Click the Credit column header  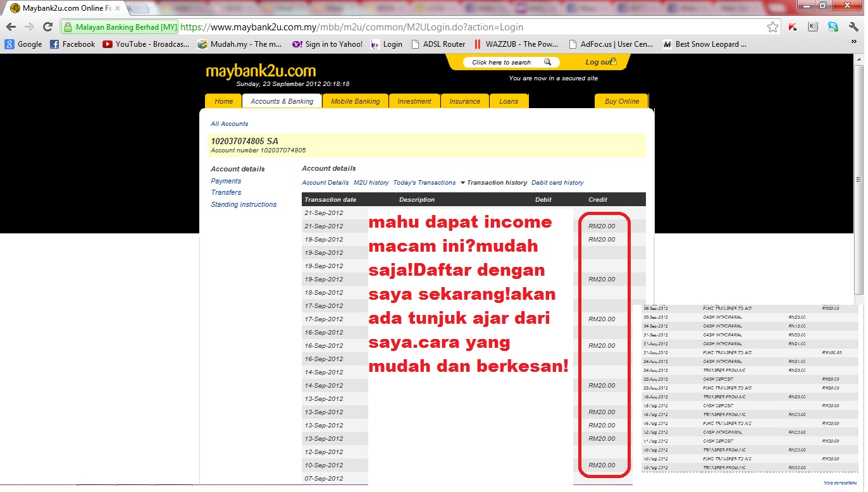598,200
